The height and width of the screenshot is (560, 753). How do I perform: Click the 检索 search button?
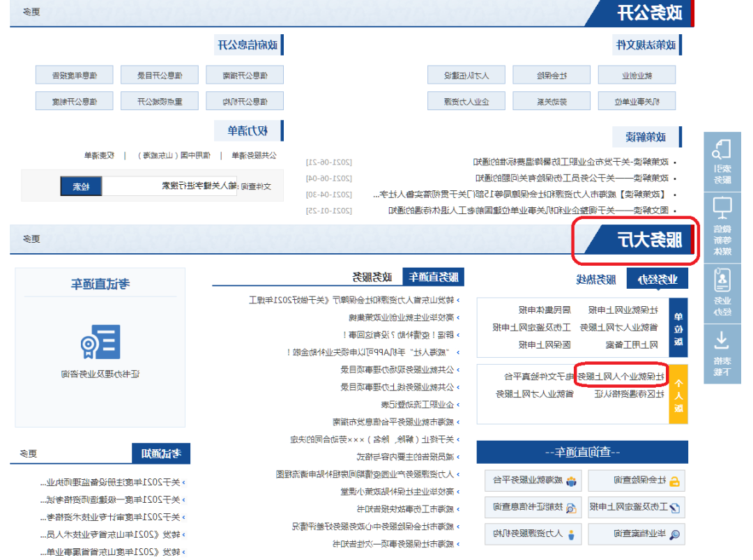click(x=81, y=186)
